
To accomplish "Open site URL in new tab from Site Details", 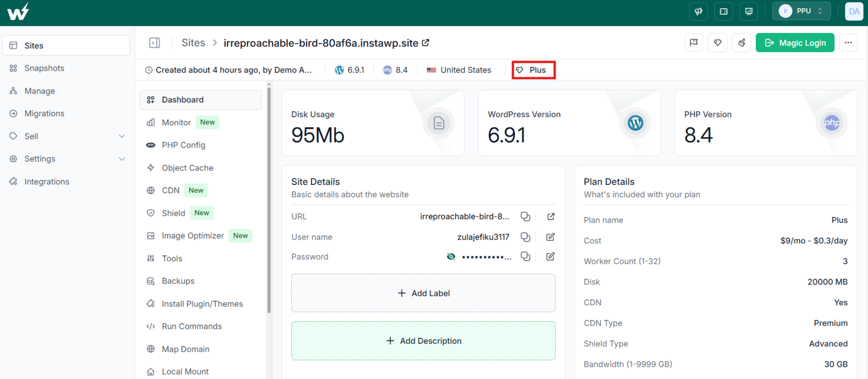I will click(x=551, y=216).
